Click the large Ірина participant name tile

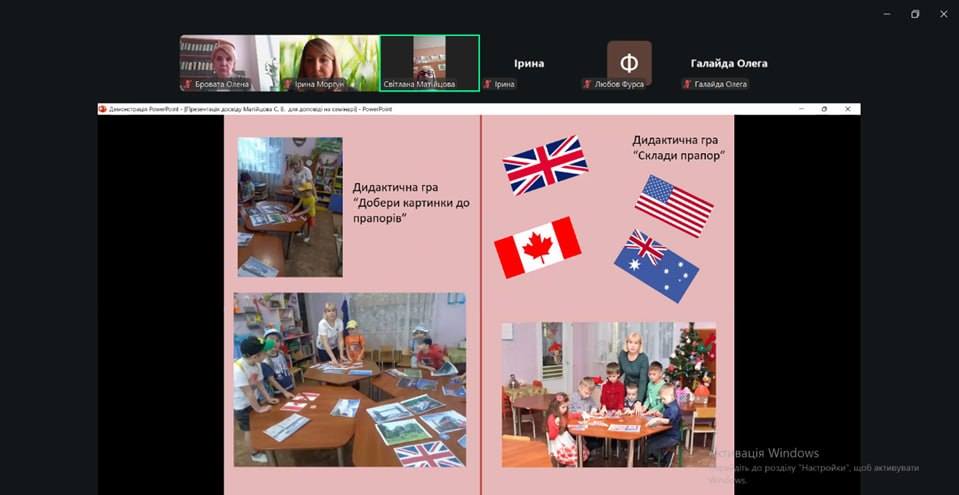(x=529, y=63)
